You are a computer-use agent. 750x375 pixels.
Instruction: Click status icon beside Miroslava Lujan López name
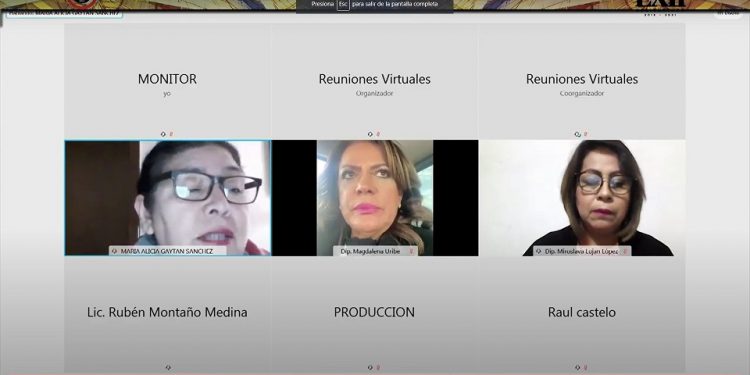[539, 251]
